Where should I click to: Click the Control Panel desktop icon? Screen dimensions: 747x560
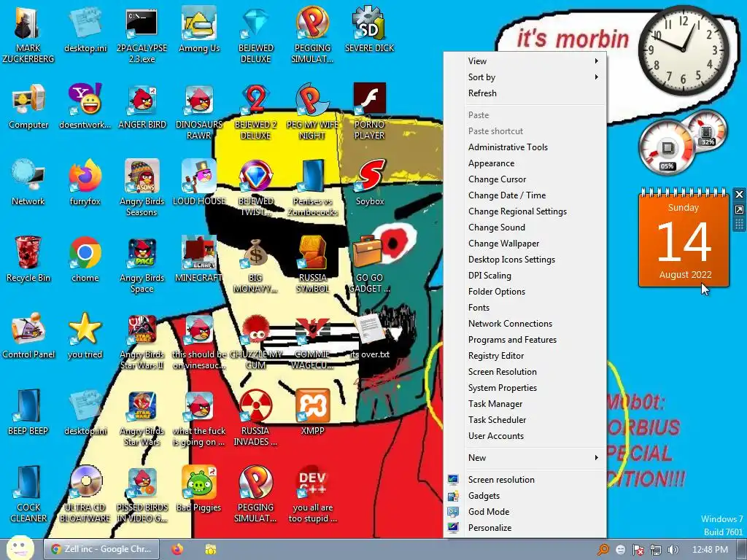28,336
